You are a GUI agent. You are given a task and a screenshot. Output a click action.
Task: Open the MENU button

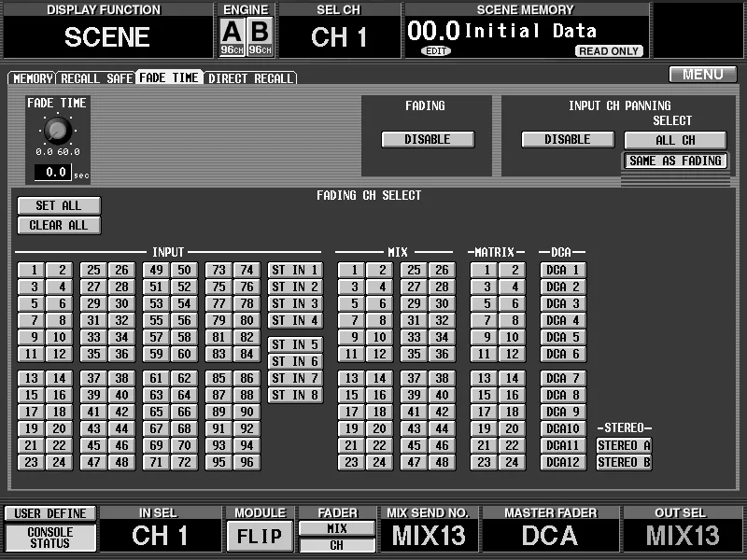703,75
